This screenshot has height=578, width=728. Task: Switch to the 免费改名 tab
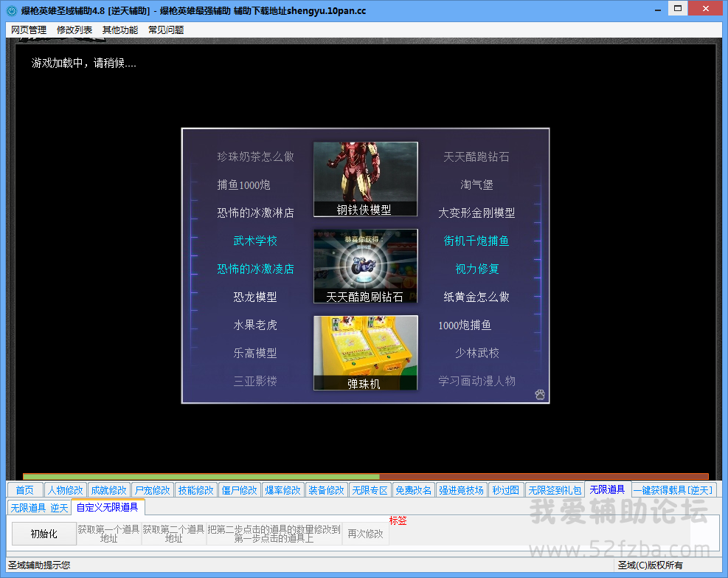[413, 490]
